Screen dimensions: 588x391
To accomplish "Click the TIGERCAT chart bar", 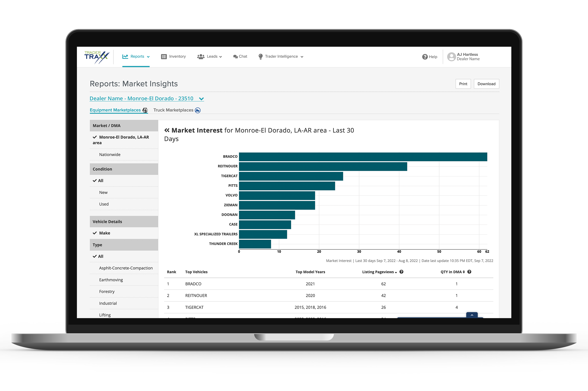I will [291, 176].
